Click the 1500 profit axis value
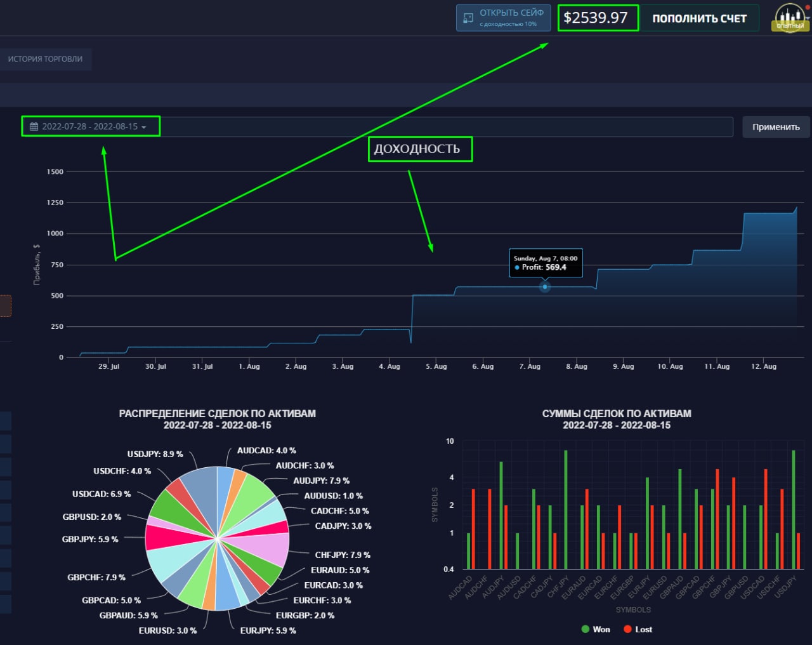Viewport: 812px width, 645px height. click(x=55, y=171)
